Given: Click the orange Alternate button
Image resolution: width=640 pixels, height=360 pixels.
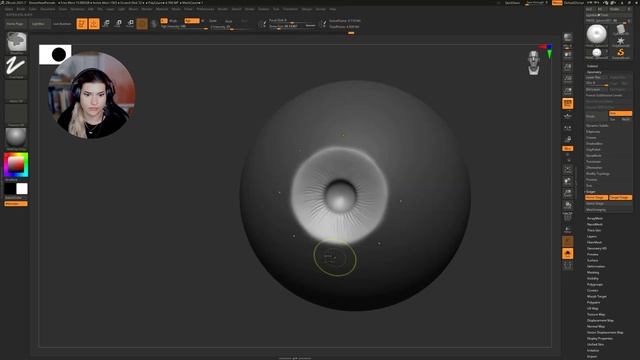Looking at the screenshot, I should [16, 204].
